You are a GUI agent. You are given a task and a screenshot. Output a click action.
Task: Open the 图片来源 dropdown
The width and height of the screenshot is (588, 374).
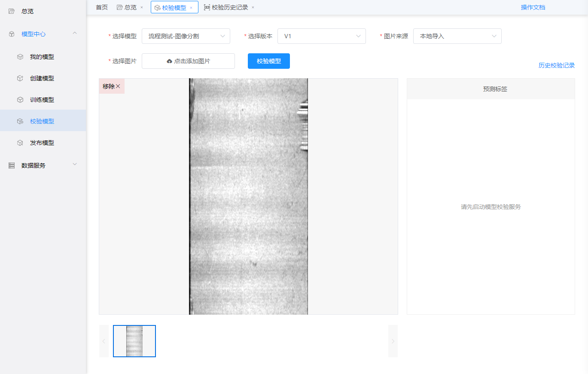coord(457,36)
